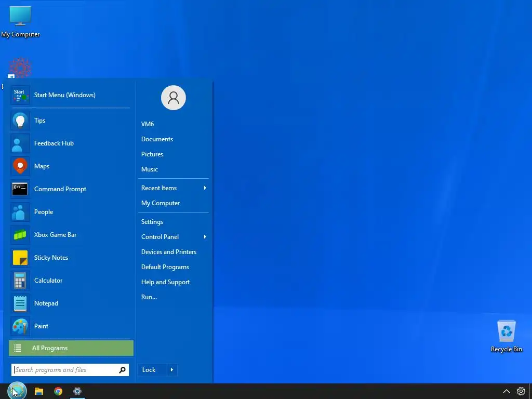This screenshot has width=532, height=399.
Task: Launch the Tips lightbulb icon
Action: (x=20, y=121)
